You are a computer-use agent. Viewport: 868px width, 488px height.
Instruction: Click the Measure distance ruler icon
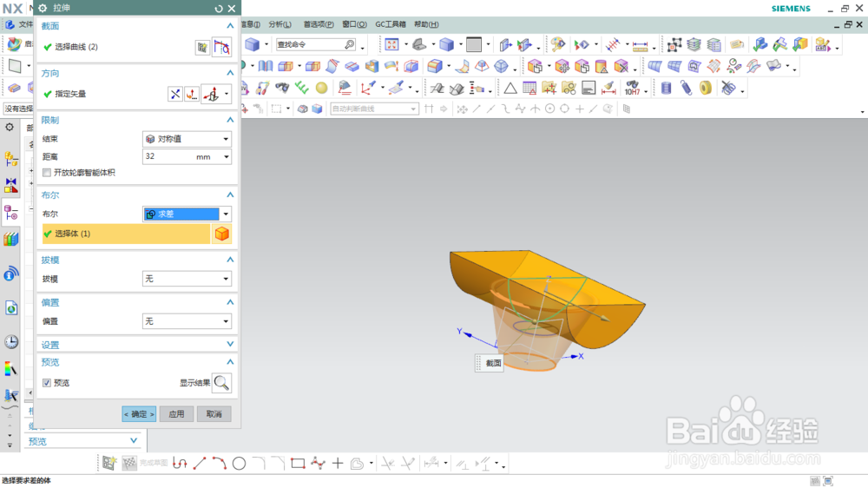640,45
